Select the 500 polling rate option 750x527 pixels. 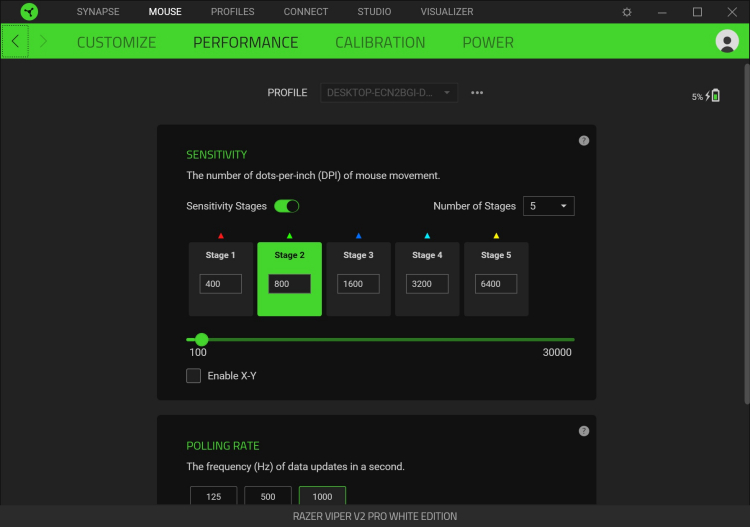(x=268, y=496)
